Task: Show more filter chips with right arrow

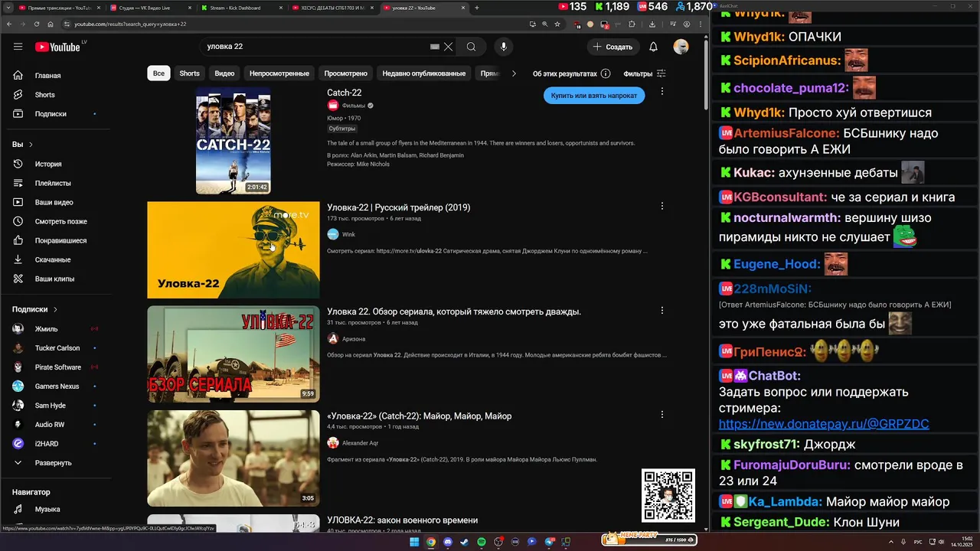Action: tap(514, 73)
